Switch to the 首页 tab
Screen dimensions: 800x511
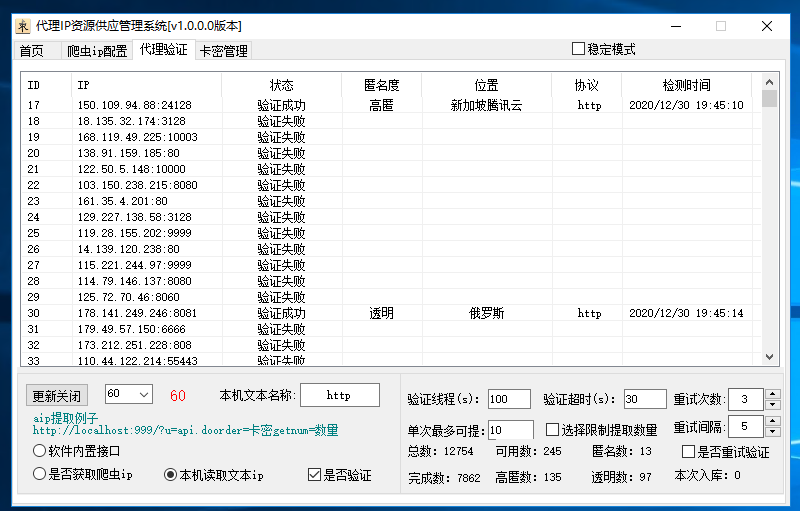31,51
